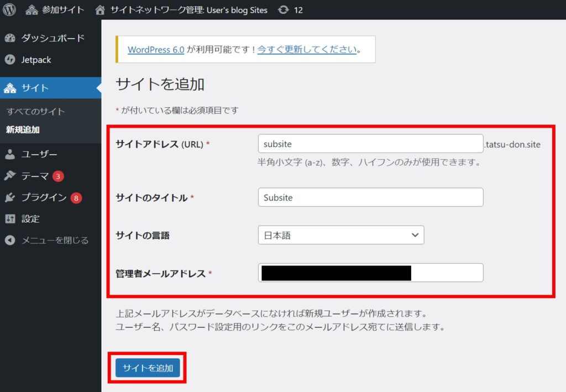Click the サイトを追加 submit button
Screen dimensions: 566x392
[148, 368]
